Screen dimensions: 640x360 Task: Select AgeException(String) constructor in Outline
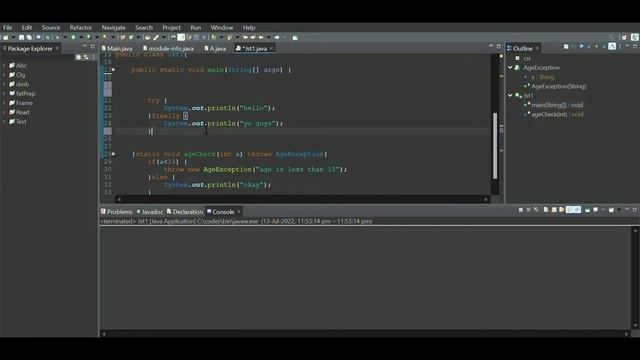click(x=558, y=86)
